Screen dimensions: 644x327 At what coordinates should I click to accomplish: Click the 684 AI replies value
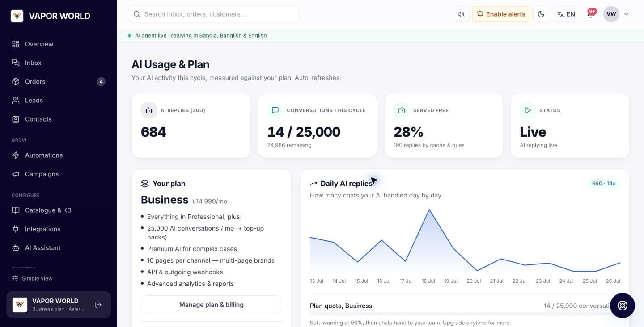[x=153, y=132]
